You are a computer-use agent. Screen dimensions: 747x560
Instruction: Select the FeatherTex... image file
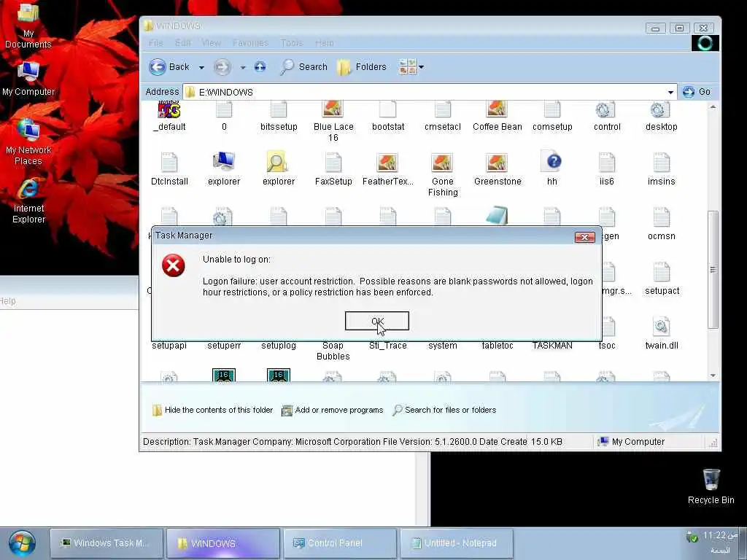pyautogui.click(x=388, y=169)
